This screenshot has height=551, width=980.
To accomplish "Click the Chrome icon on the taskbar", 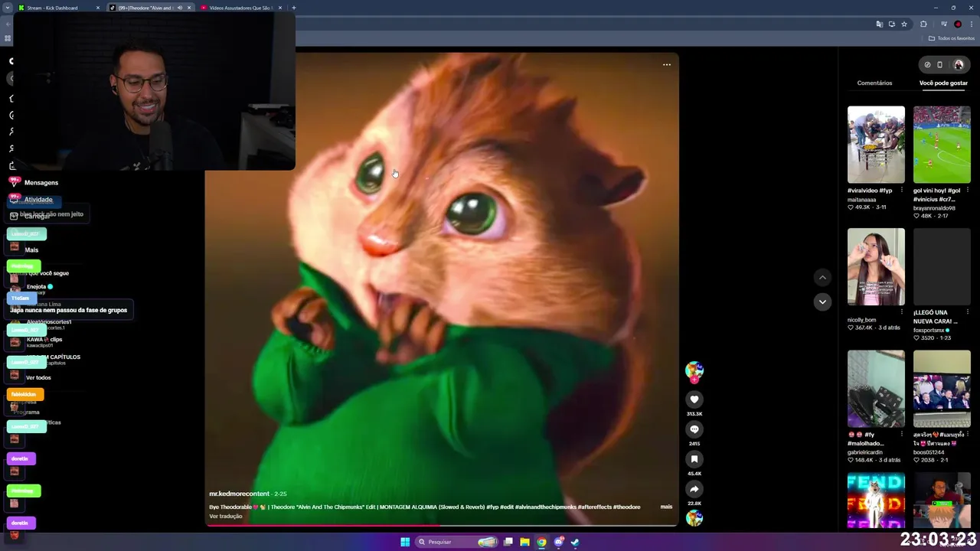I will [541, 542].
